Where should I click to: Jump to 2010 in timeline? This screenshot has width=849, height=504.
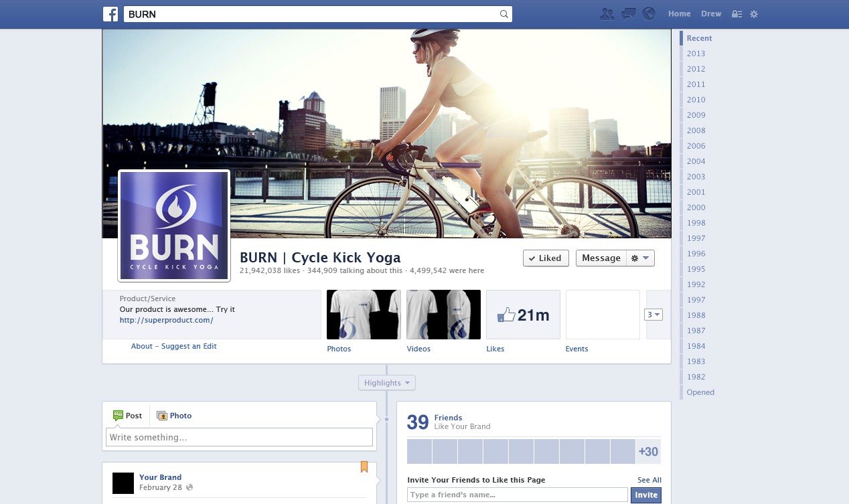(696, 100)
